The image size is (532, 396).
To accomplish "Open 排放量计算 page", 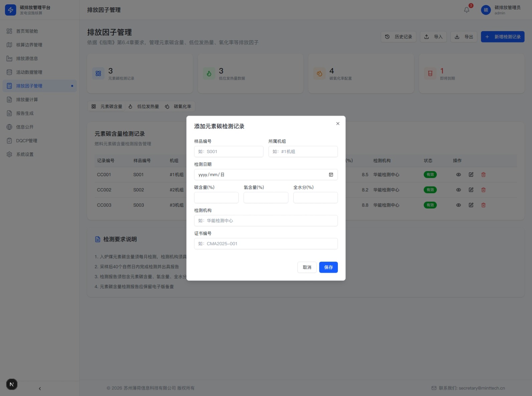I will point(39,100).
